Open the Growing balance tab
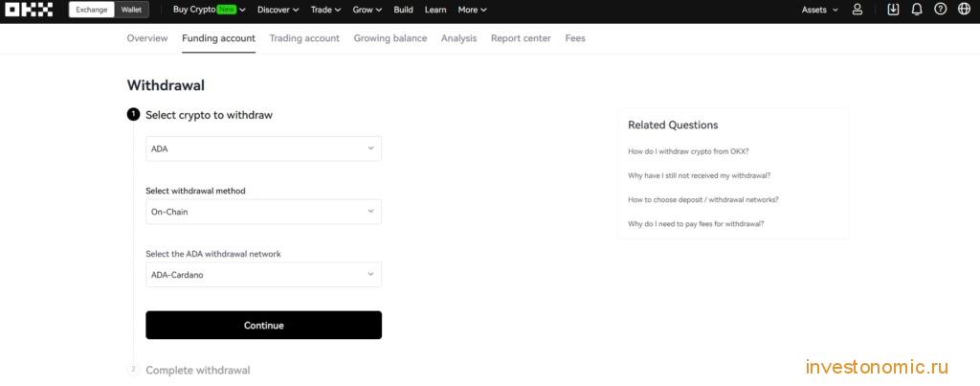This screenshot has width=980, height=386. pos(390,38)
